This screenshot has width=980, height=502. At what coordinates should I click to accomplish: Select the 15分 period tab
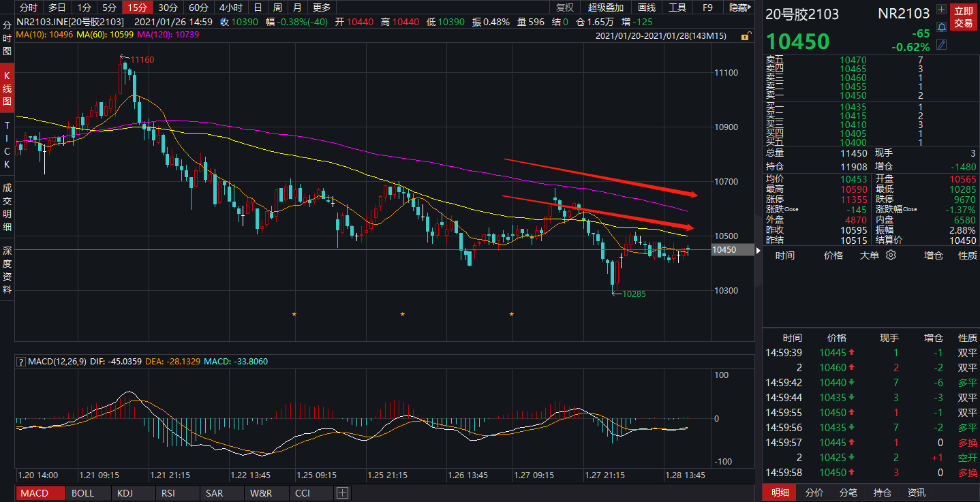(x=138, y=7)
